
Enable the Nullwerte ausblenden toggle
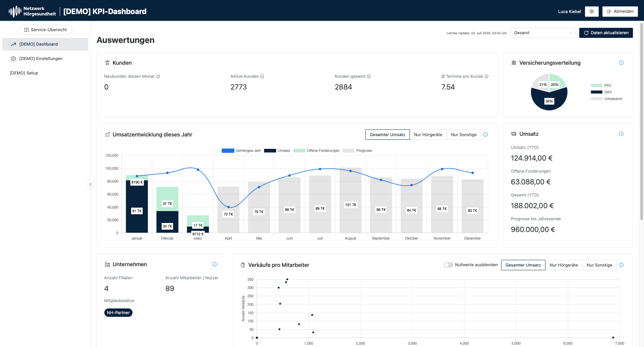448,265
